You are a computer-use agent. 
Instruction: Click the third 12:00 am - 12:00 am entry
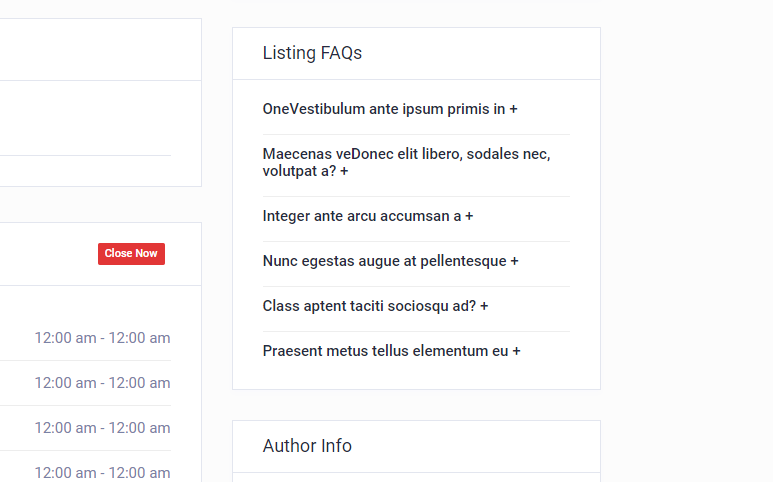click(x=102, y=428)
